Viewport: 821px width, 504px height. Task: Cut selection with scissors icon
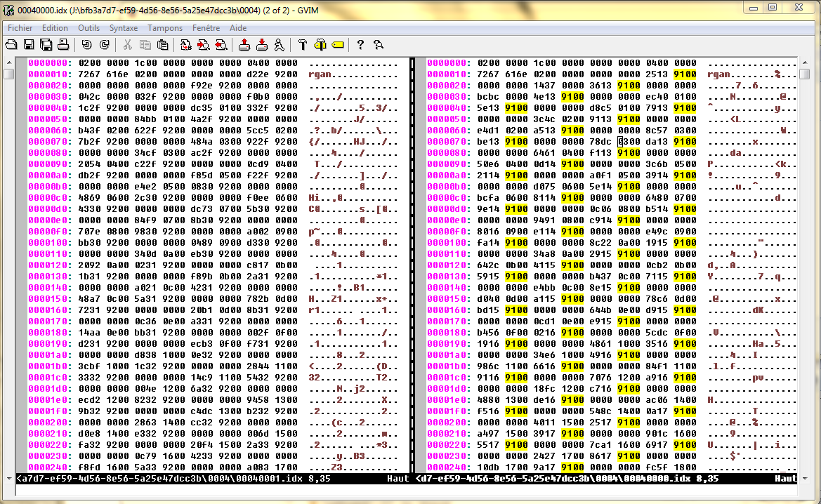[127, 45]
